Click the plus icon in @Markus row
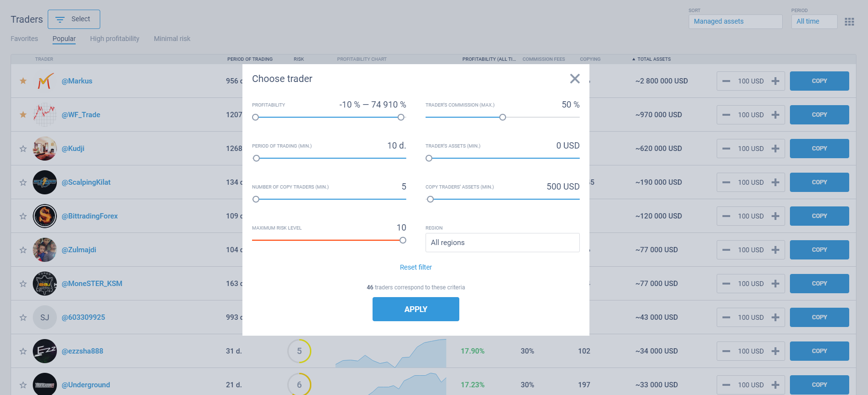Screen dimensions: 868x395 [775, 81]
